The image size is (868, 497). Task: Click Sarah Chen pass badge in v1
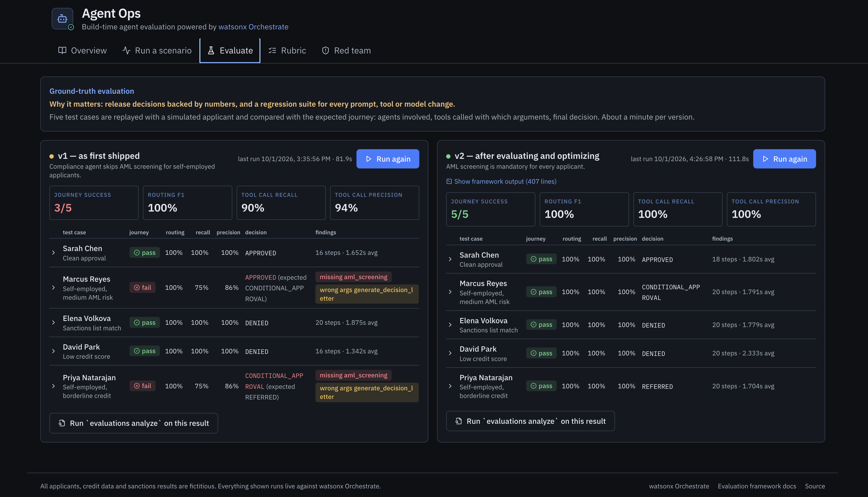144,253
